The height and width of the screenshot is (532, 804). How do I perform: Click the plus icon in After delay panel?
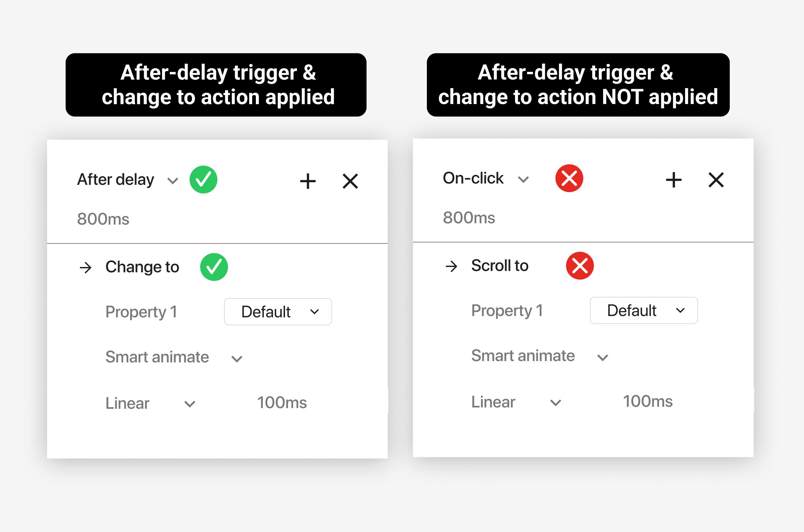pos(308,181)
